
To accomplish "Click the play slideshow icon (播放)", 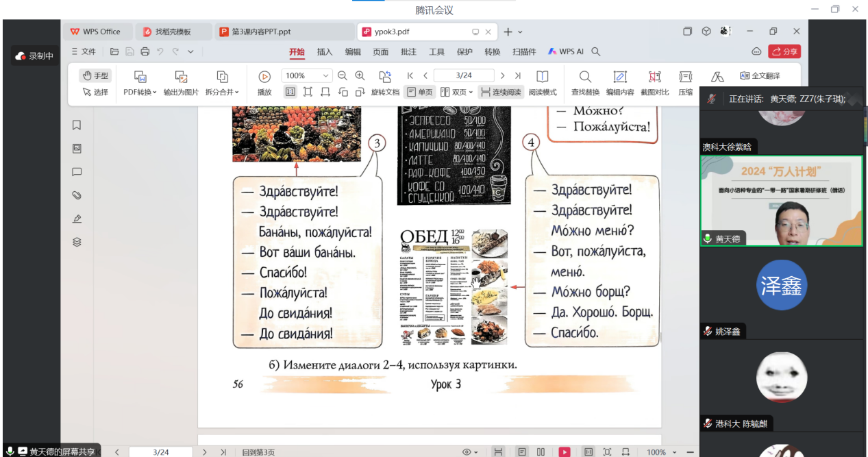I will 264,77.
